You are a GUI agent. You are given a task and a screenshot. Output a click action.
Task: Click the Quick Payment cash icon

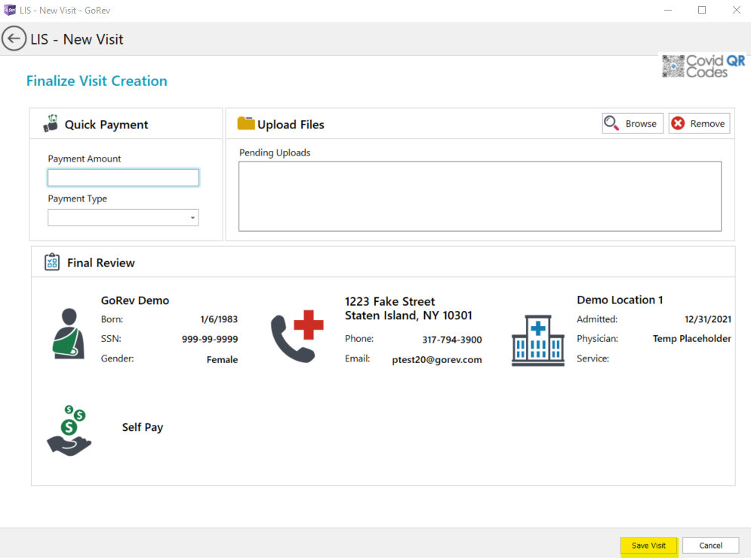(x=51, y=124)
